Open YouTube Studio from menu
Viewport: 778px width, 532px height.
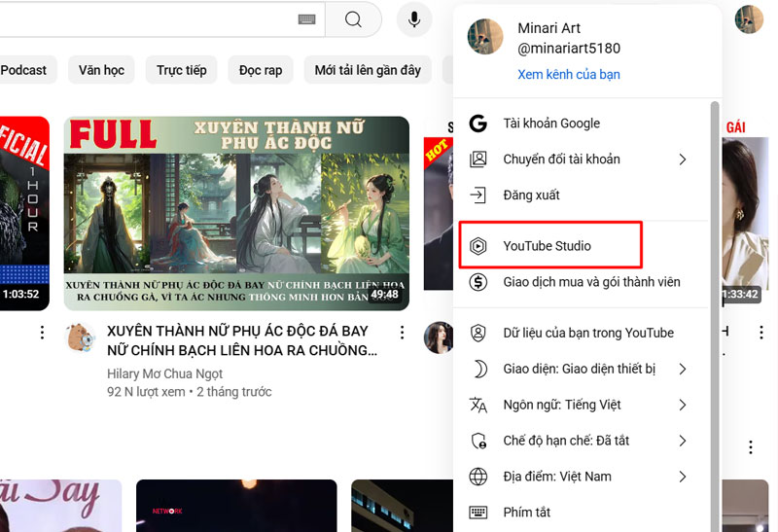(582, 246)
